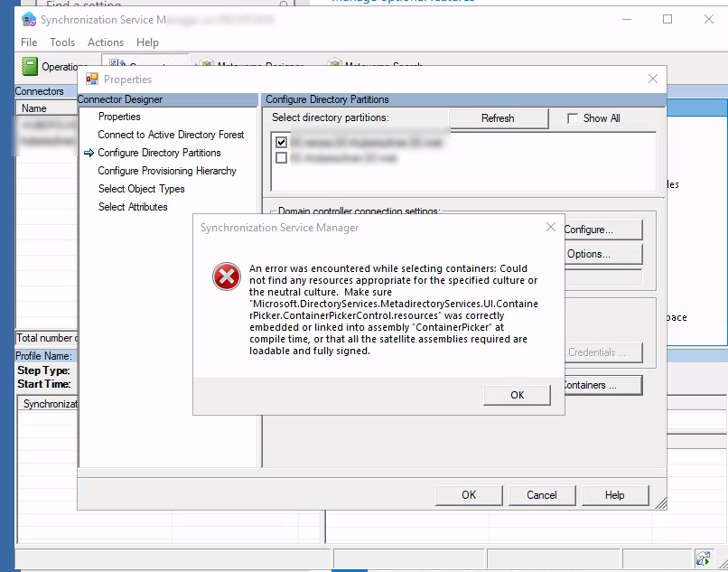Open the Help menu
The image size is (728, 572).
click(x=147, y=42)
